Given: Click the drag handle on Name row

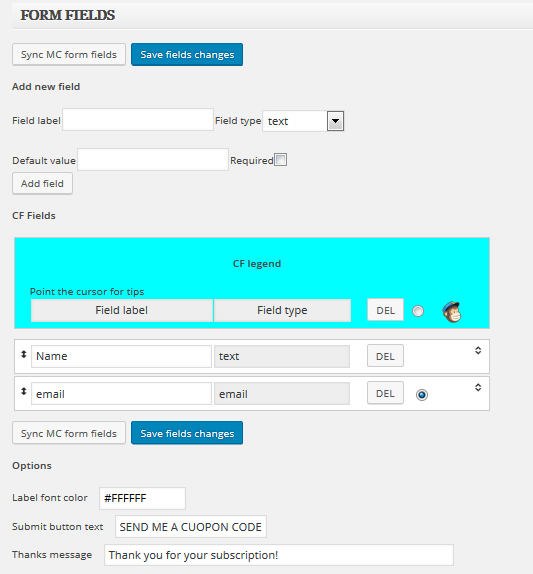Looking at the screenshot, I should click(x=23, y=354).
